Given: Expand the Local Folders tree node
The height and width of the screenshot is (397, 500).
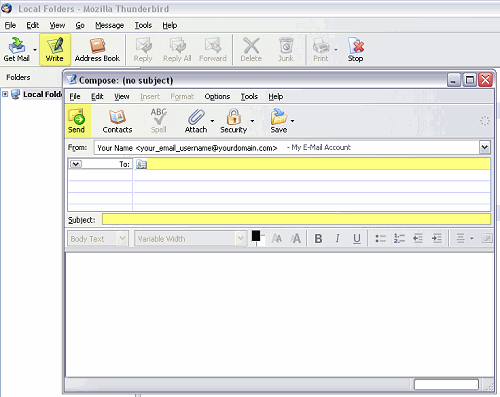Looking at the screenshot, I should [x=5, y=94].
